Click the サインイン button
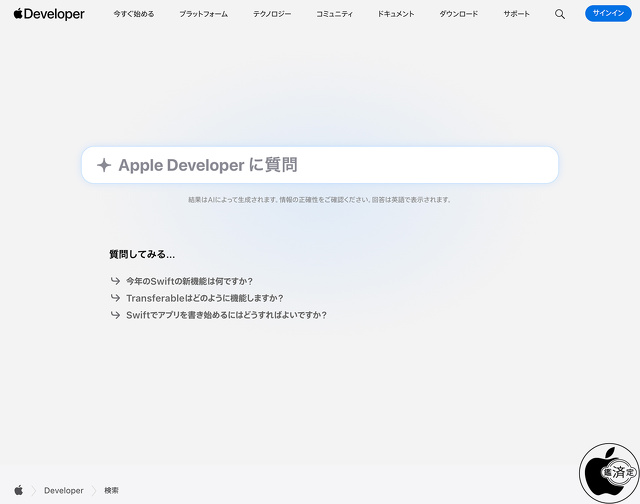The image size is (640, 504). tap(608, 13)
